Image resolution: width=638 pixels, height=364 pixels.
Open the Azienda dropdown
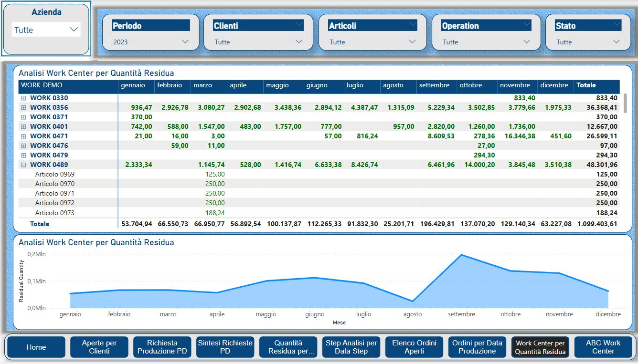pos(74,30)
